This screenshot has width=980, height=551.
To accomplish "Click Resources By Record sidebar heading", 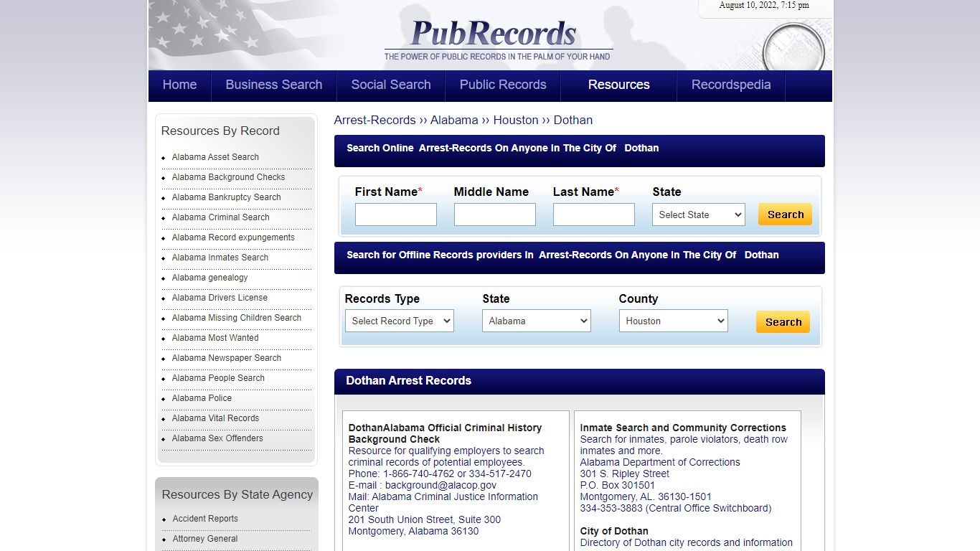I will [220, 131].
